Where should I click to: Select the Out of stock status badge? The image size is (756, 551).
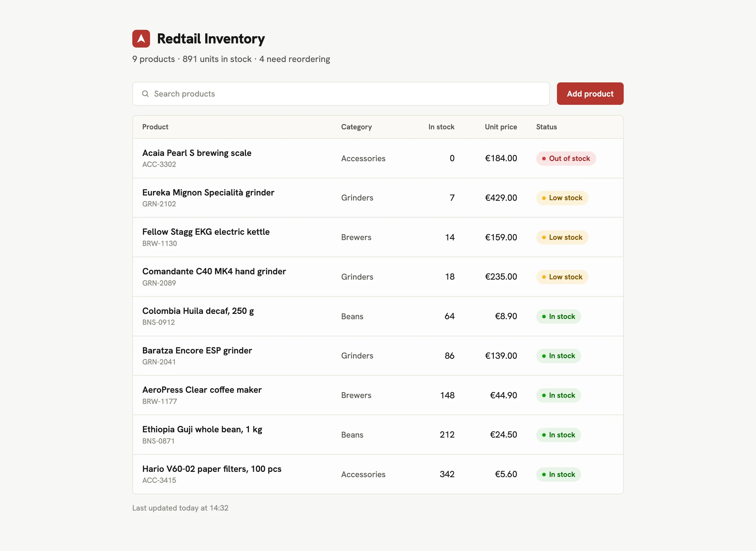click(x=566, y=159)
